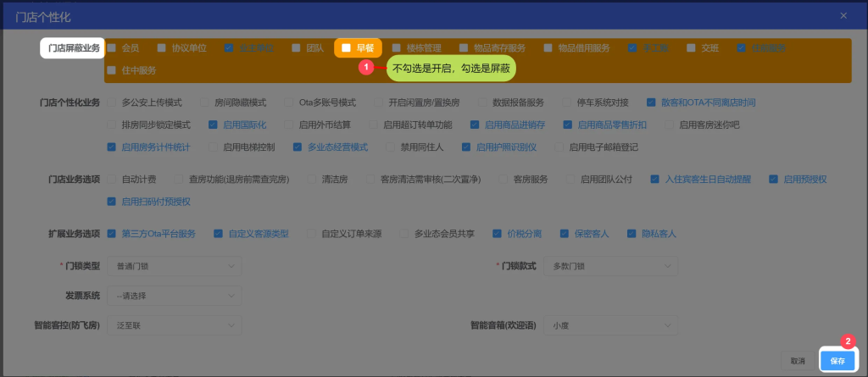Viewport: 868px width, 377px height.
Task: Toggle the 住中服务 checkbox
Action: click(112, 70)
